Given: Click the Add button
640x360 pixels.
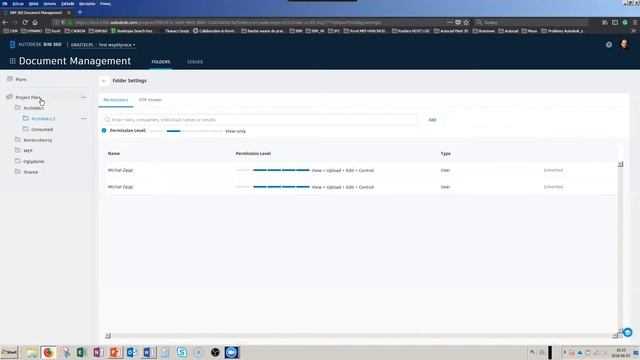Looking at the screenshot, I should point(432,120).
